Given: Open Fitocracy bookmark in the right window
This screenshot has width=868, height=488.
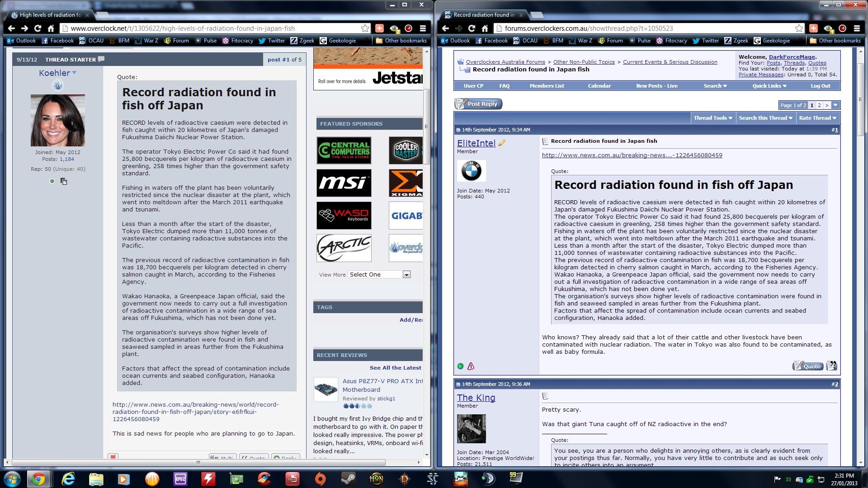Looking at the screenshot, I should (671, 41).
